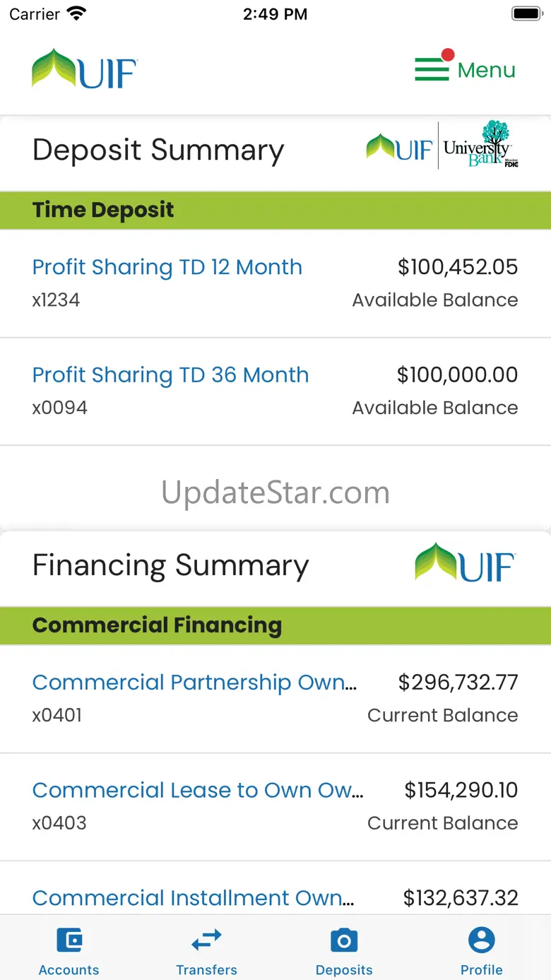The height and width of the screenshot is (980, 551).
Task: Tap the UIF logo in header
Action: pos(85,69)
